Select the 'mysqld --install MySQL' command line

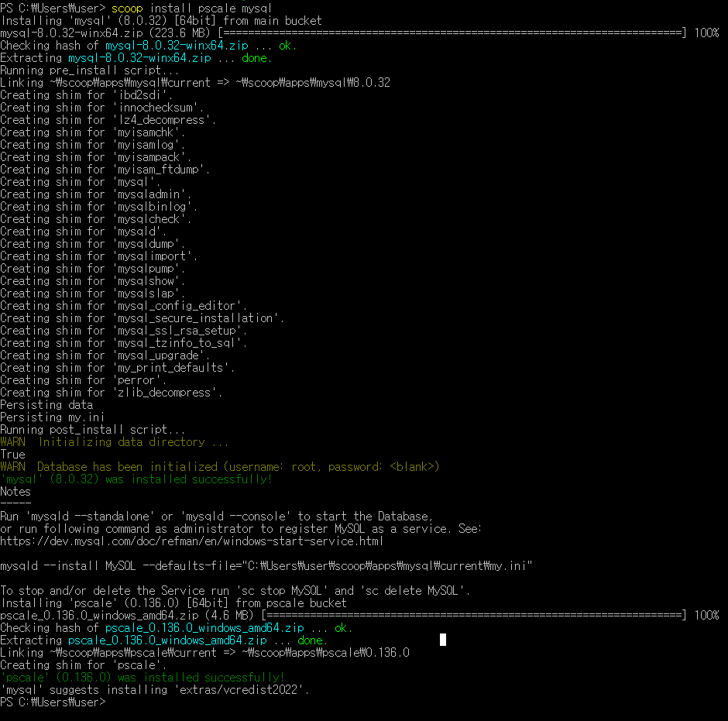[x=266, y=566]
